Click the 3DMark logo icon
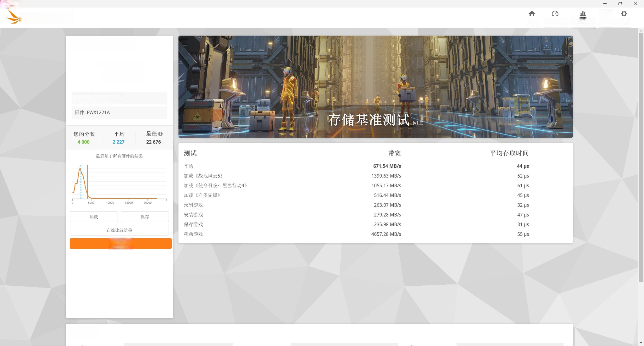The height and width of the screenshot is (346, 644). pos(14,17)
